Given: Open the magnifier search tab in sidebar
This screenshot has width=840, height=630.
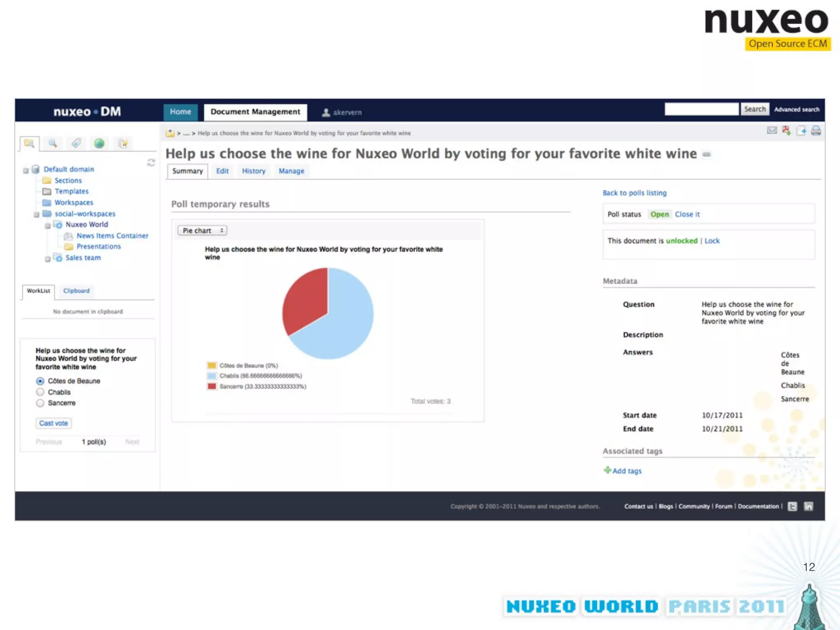Looking at the screenshot, I should 52,143.
